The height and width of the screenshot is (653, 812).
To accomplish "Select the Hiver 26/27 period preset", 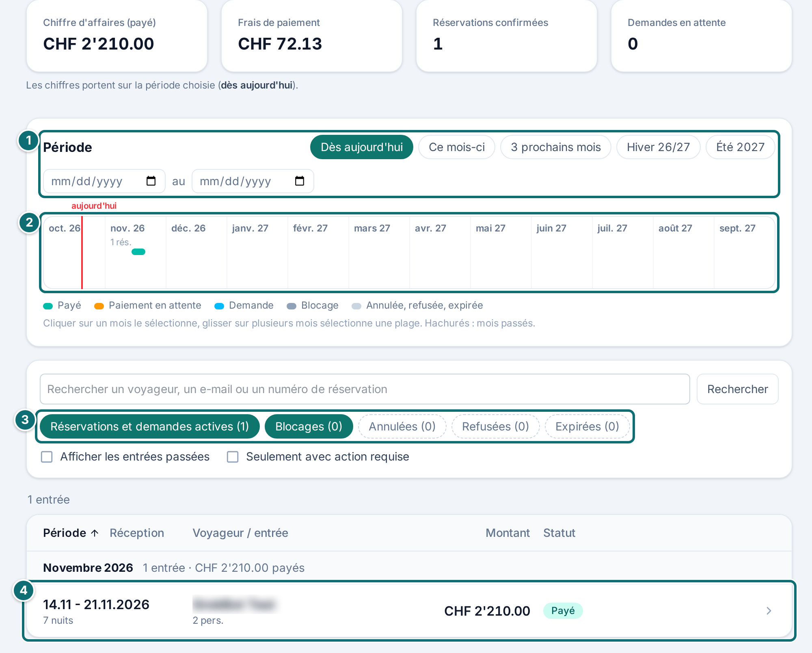I will pyautogui.click(x=659, y=147).
